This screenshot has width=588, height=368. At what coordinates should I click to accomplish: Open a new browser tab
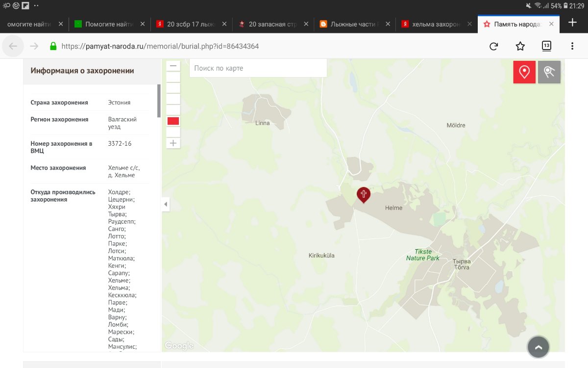click(572, 23)
